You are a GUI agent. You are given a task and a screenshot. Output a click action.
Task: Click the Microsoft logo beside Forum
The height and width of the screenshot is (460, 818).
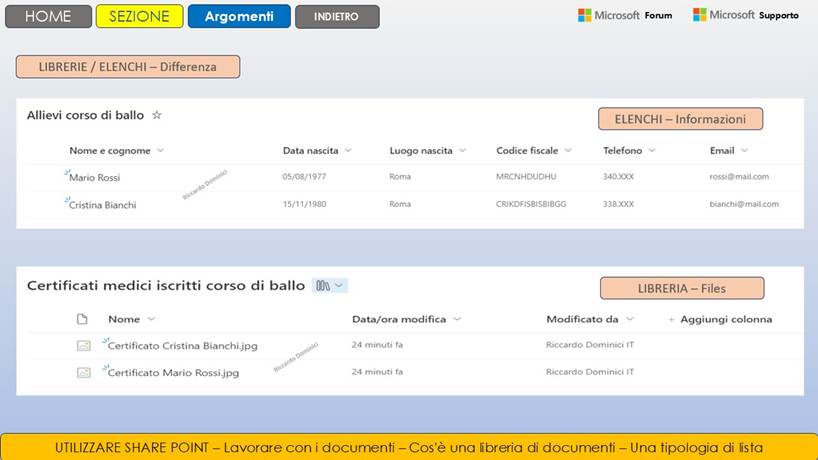[584, 15]
